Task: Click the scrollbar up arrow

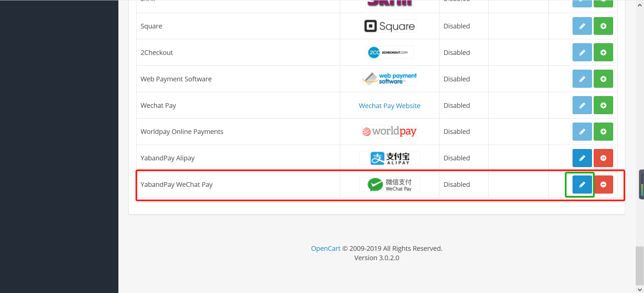Action: click(640, 5)
